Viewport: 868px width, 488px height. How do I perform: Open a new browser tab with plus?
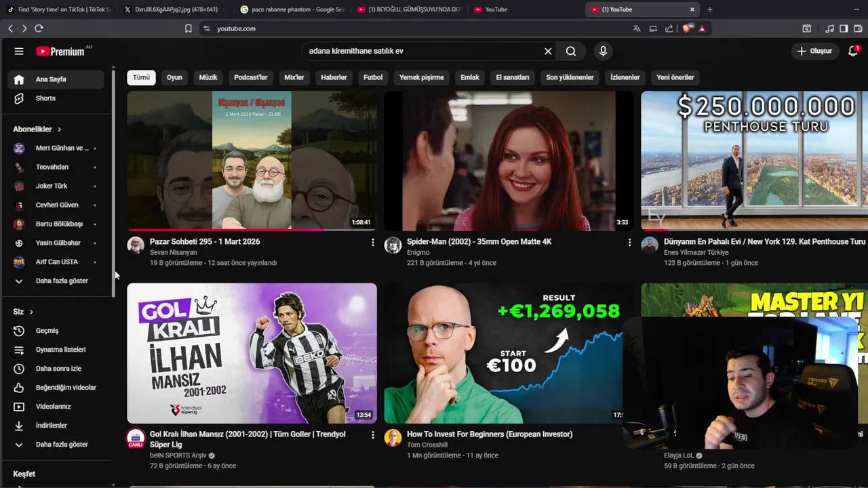(710, 9)
